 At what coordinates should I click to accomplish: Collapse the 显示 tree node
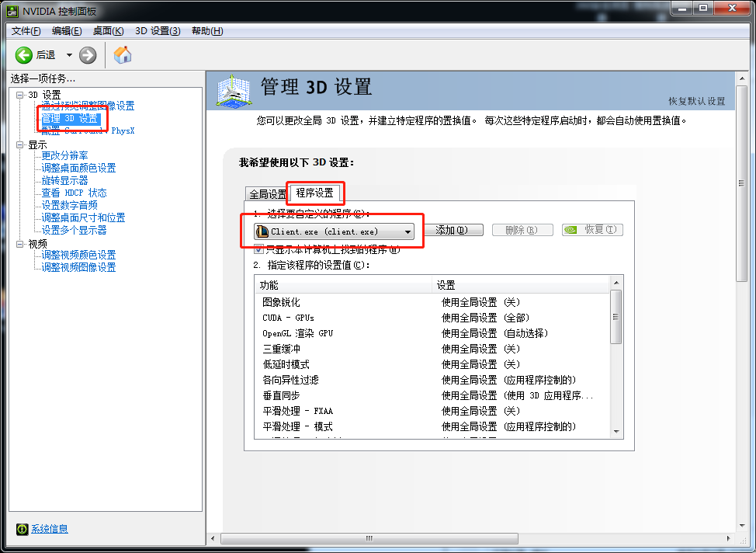coord(19,144)
